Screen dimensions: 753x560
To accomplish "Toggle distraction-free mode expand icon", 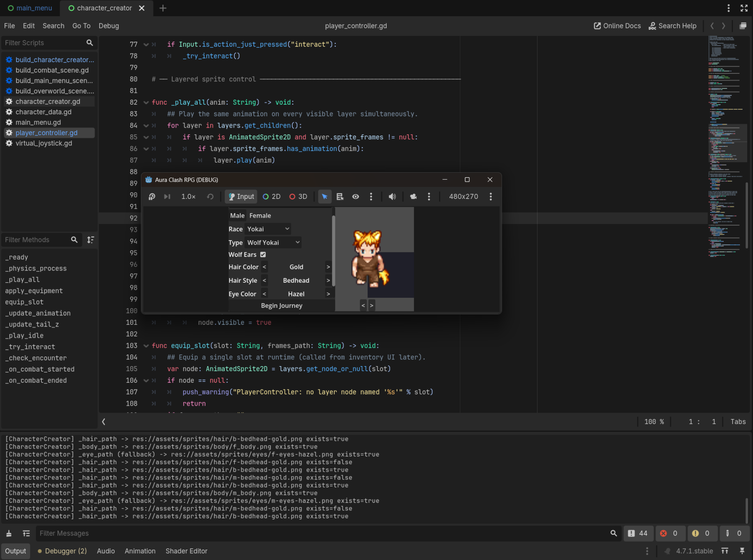I will (744, 8).
